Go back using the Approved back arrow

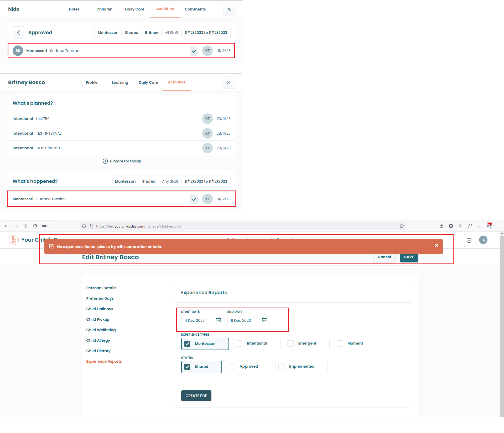click(x=18, y=33)
